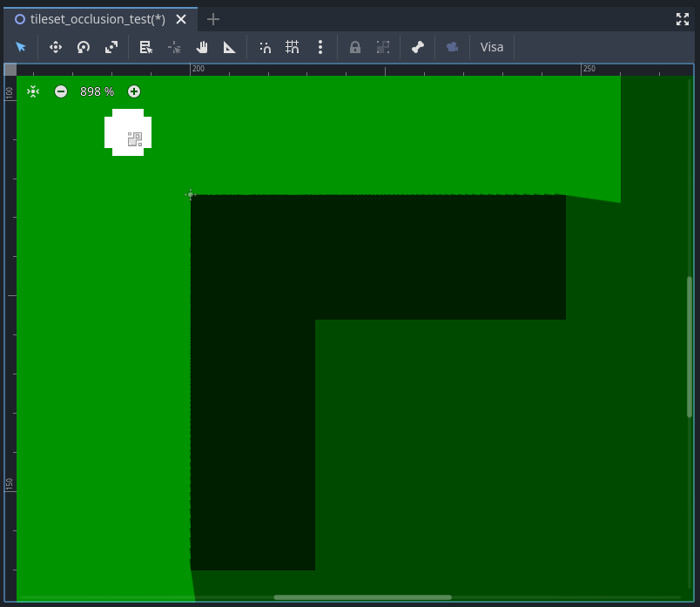Group selected nodes using the group icon

[383, 47]
